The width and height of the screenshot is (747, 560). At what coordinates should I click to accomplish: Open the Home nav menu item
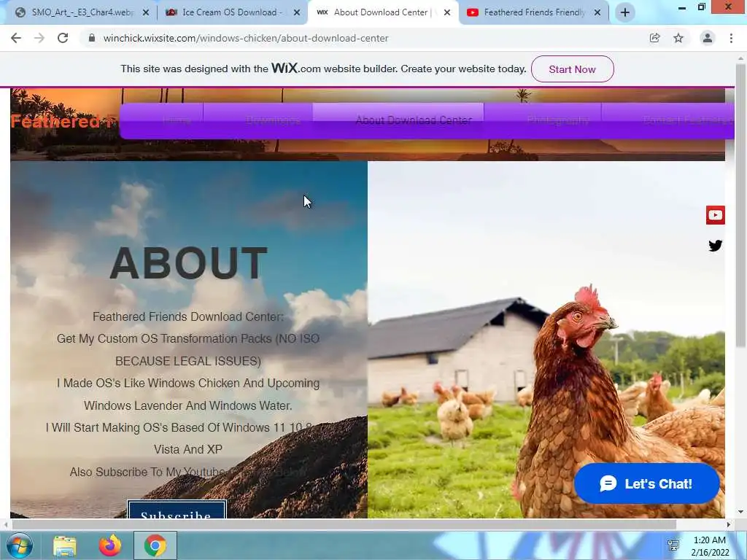pos(176,120)
